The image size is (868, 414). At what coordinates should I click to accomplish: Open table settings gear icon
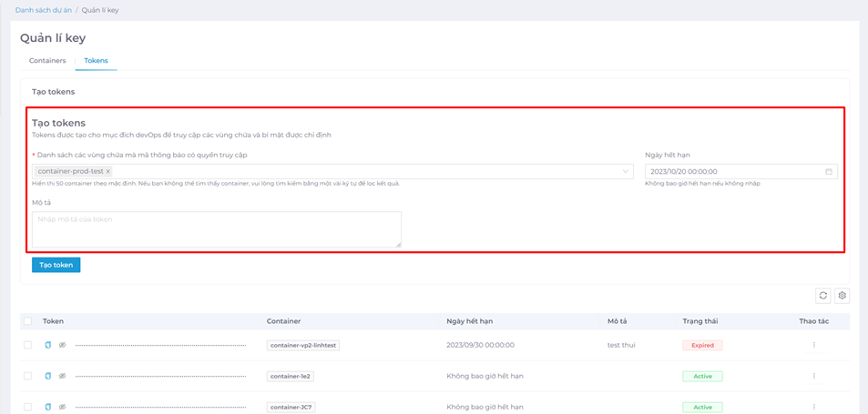tap(842, 296)
